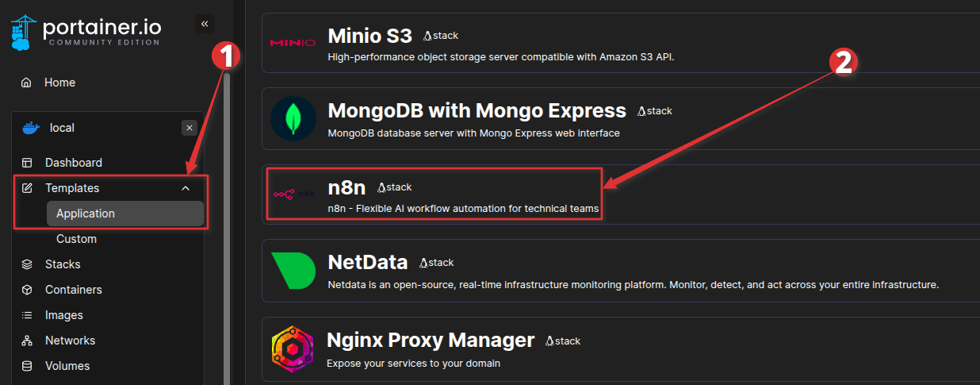The width and height of the screenshot is (980, 385).
Task: Close the local environment with X button
Action: [189, 128]
